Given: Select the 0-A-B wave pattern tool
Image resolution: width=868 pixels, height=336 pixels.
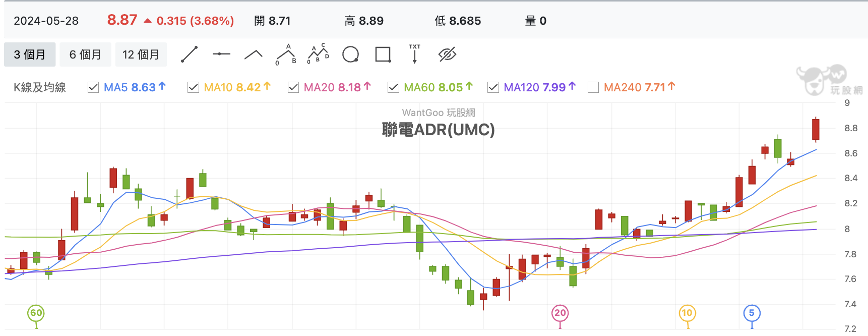Looking at the screenshot, I should 286,54.
